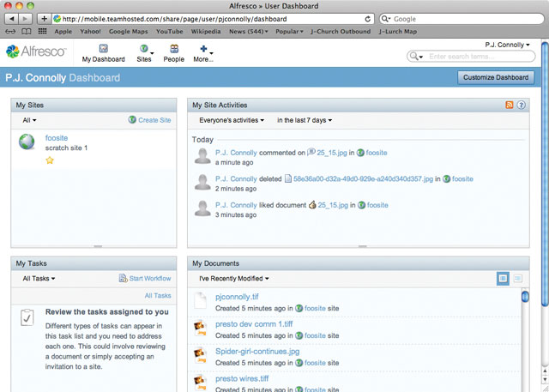
Task: Open the P.J. Connolly user menu
Action: pos(507,45)
